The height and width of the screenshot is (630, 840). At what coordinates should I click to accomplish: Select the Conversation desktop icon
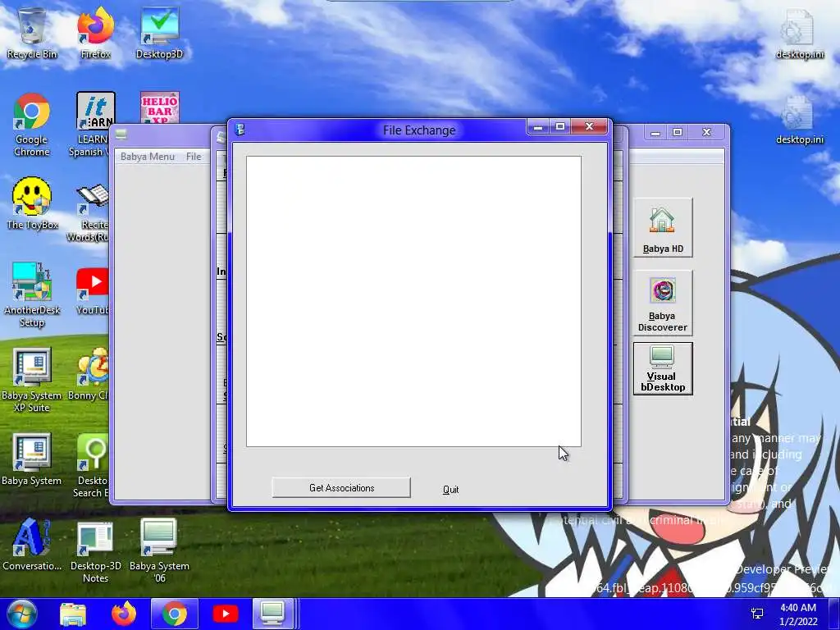(x=32, y=545)
